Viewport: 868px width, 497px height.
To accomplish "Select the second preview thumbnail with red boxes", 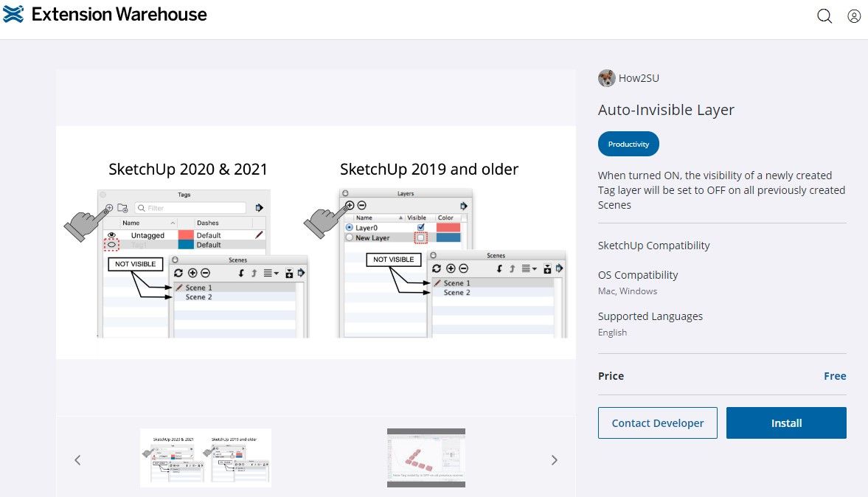I will (x=426, y=457).
